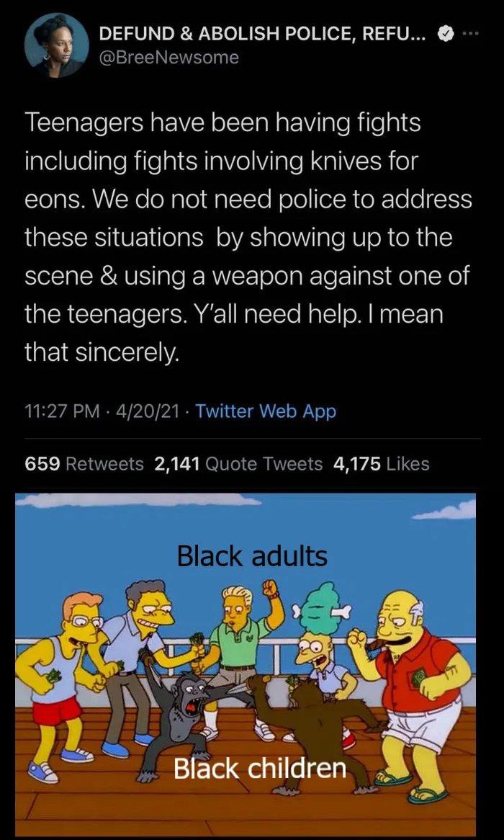View the 659 Retweets list
504x840 pixels.
(85, 463)
